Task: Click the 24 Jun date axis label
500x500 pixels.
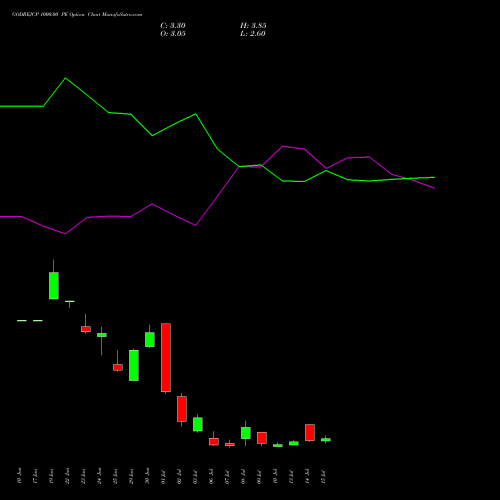Action: tap(99, 476)
